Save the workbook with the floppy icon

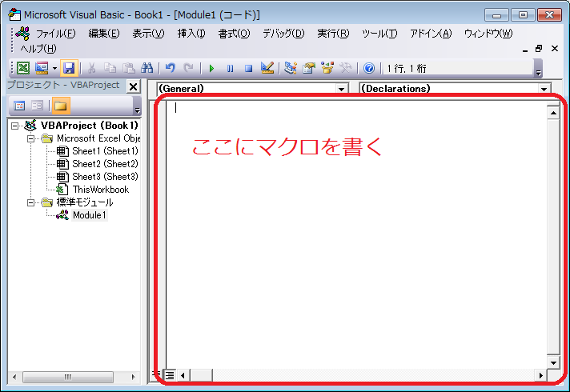tap(69, 68)
